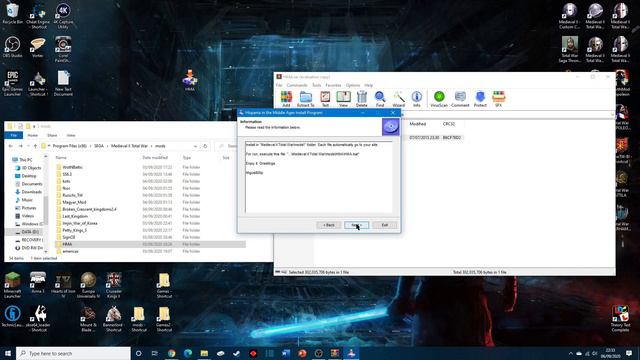Open the mods Shortcut folder on desktop
Viewport: 640px width, 360px height.
click(x=139, y=319)
